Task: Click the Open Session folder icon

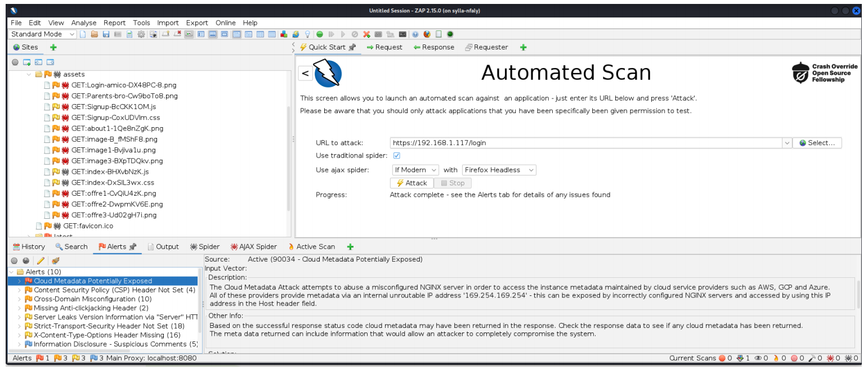Action: tap(95, 34)
